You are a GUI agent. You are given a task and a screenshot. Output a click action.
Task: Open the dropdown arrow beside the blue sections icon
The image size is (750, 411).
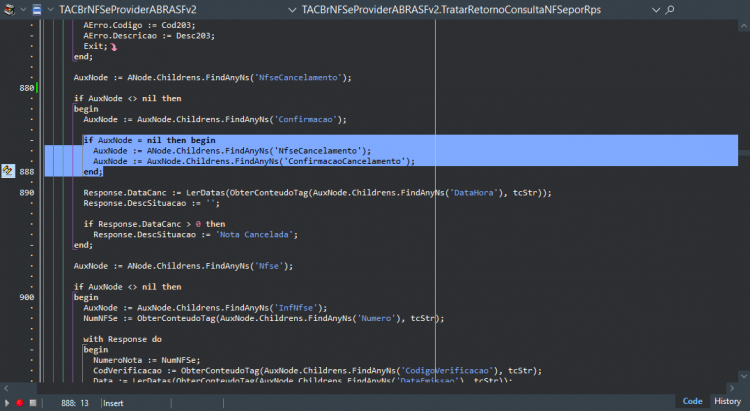click(50, 10)
